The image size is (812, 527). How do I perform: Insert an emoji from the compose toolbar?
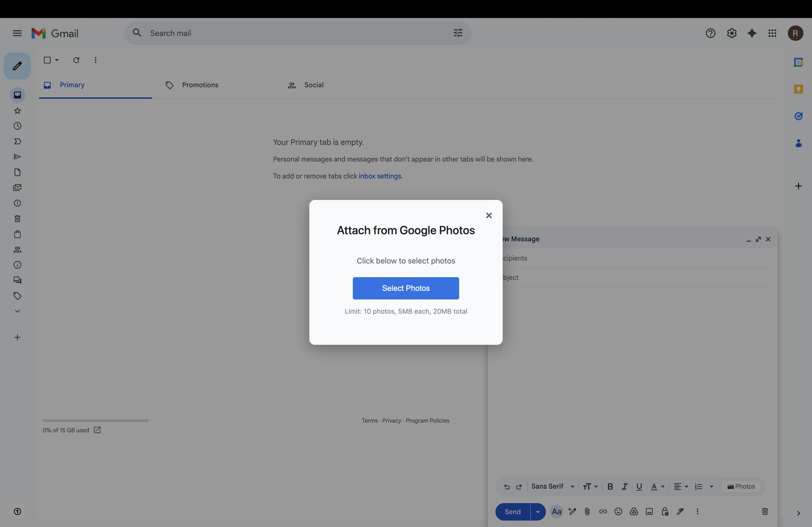tap(618, 512)
